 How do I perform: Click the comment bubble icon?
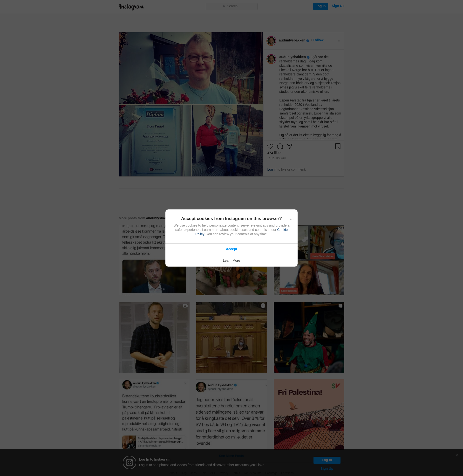click(280, 146)
